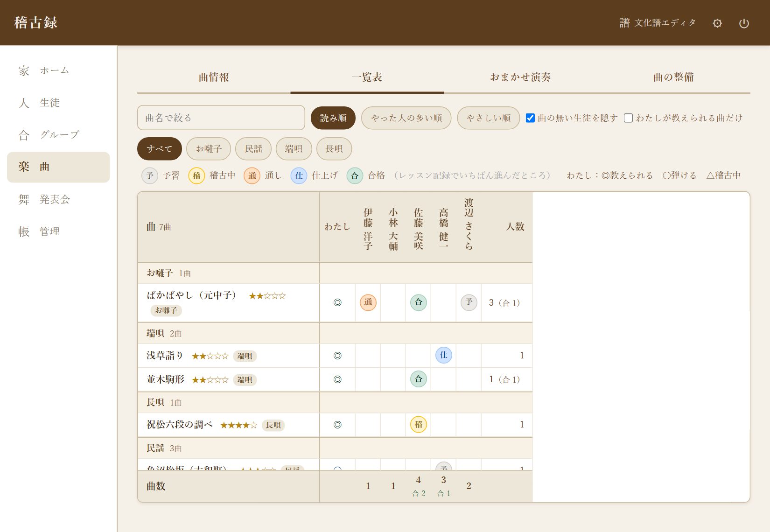
Task: Click ◎ mark in わたし column for ばかばやし
Action: (x=337, y=302)
